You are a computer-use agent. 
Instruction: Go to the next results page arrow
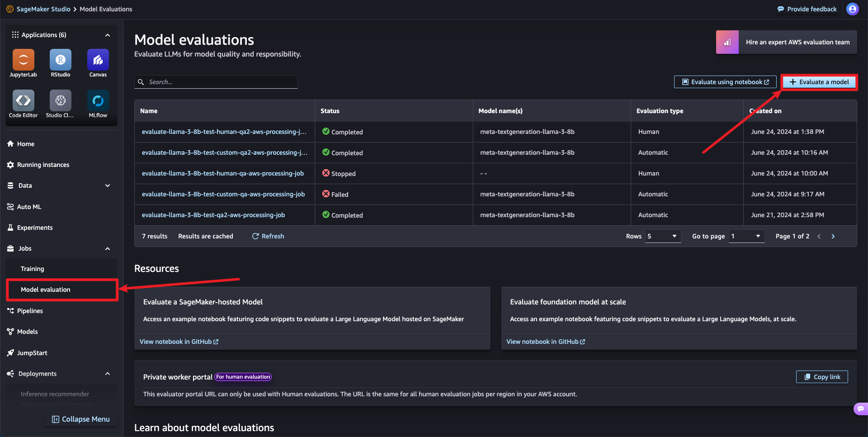pyautogui.click(x=833, y=236)
